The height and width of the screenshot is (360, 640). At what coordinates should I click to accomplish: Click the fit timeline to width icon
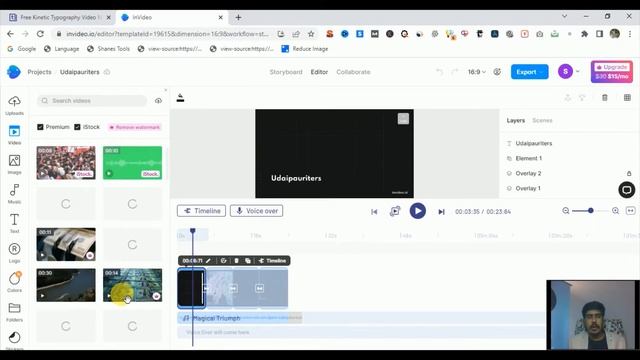(631, 211)
